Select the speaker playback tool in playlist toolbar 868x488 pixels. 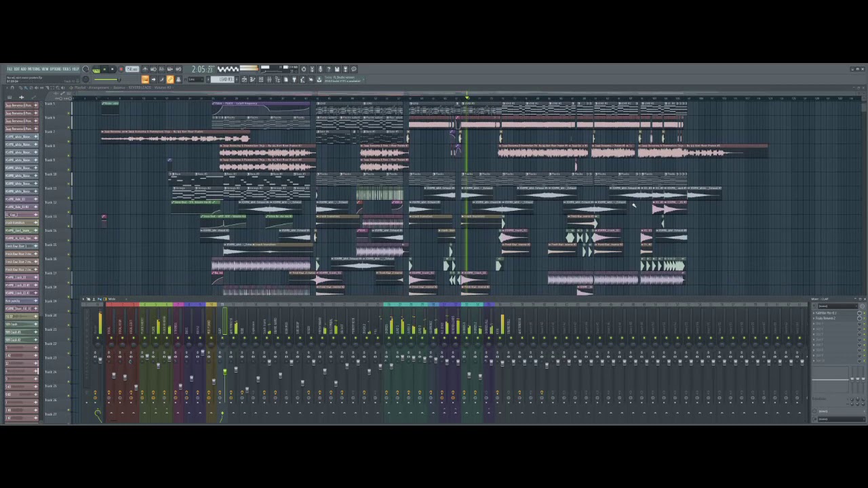(63, 88)
